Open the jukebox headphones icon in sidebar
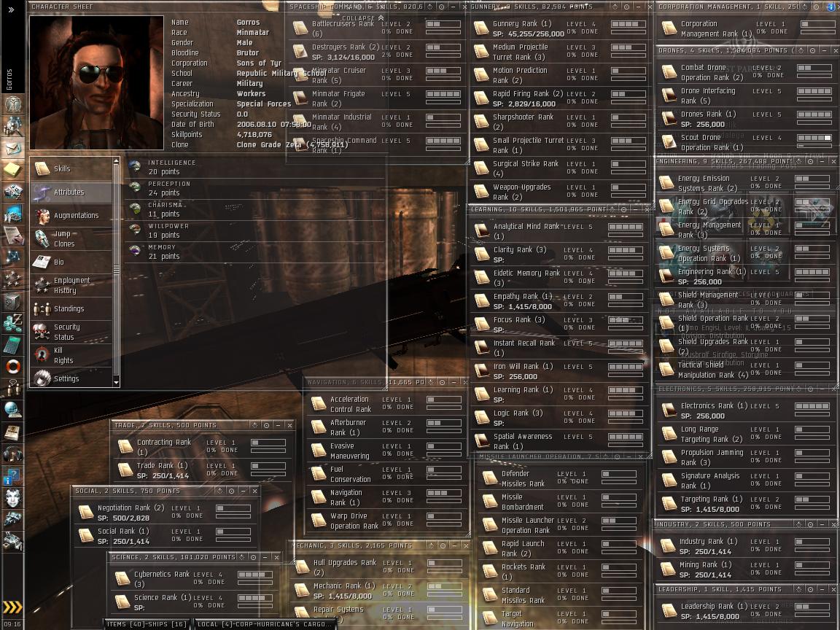The image size is (840, 630). point(12,455)
